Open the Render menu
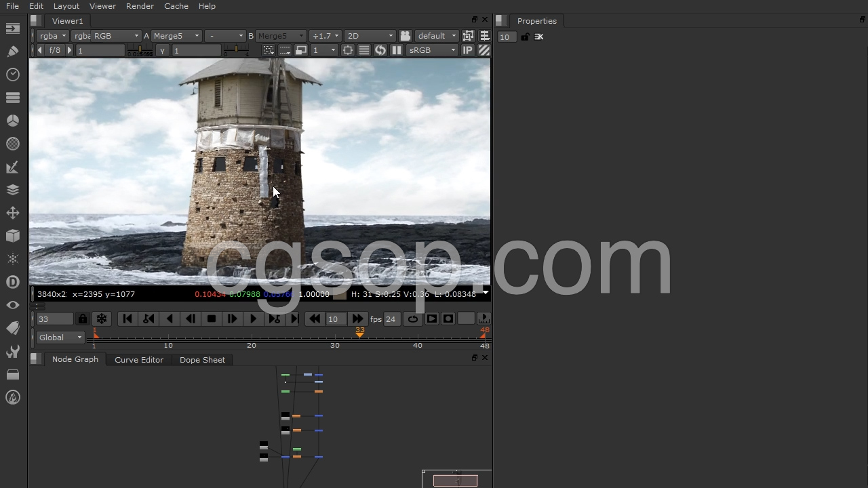Screen dimensions: 868x488 tap(140, 6)
